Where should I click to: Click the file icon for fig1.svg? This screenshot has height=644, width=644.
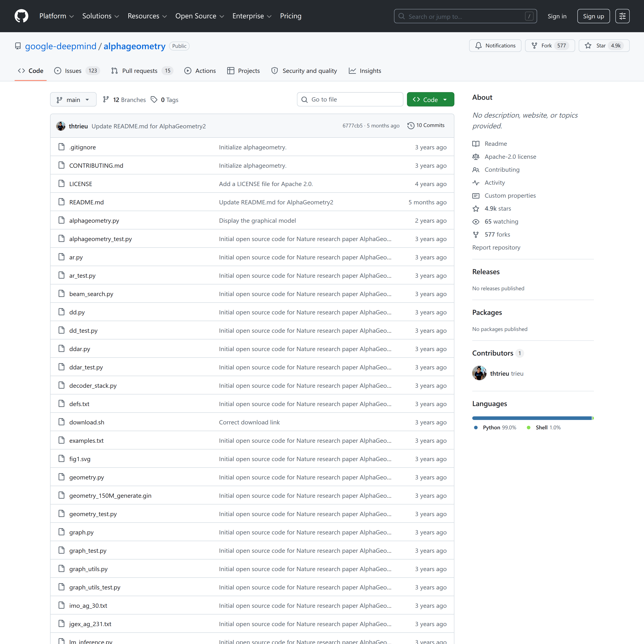click(61, 459)
